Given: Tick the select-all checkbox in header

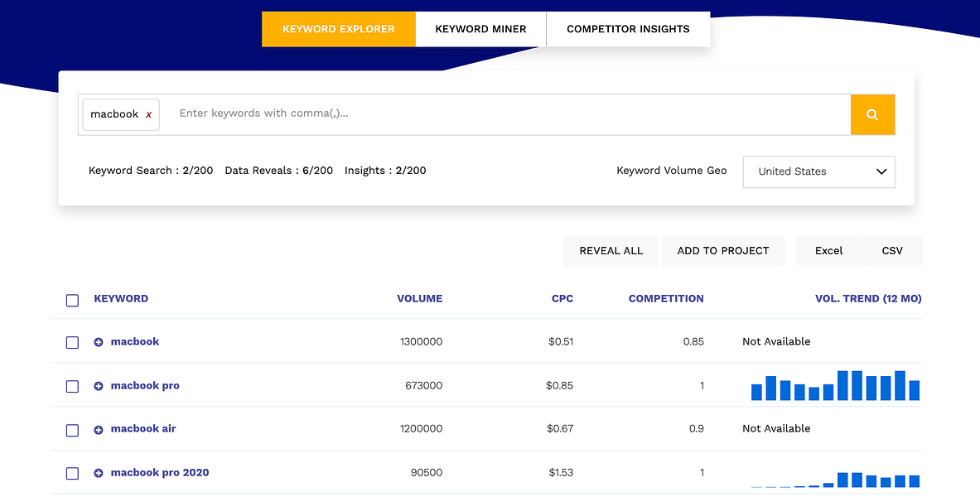Looking at the screenshot, I should click(73, 300).
